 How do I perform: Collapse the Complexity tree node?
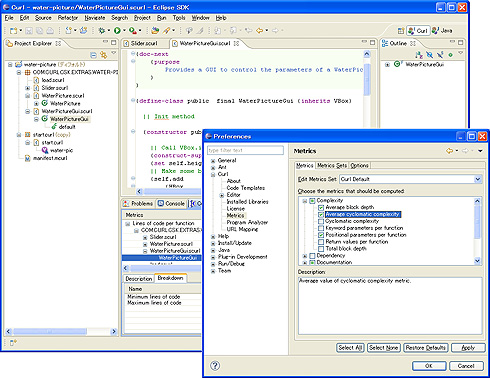[x=305, y=201]
